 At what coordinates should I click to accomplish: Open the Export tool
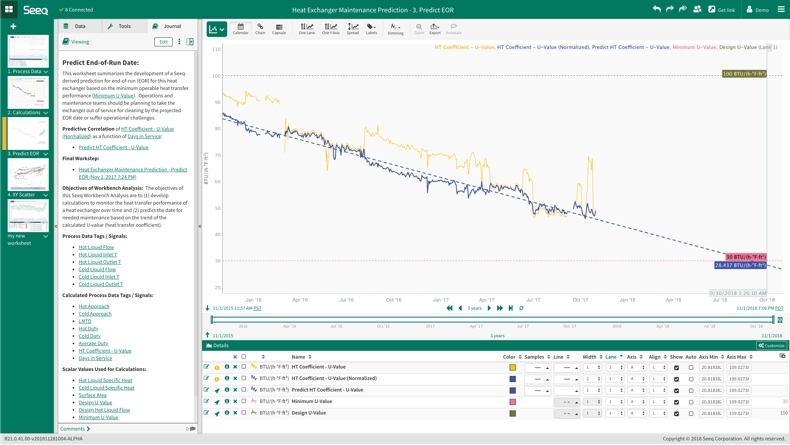tap(435, 29)
